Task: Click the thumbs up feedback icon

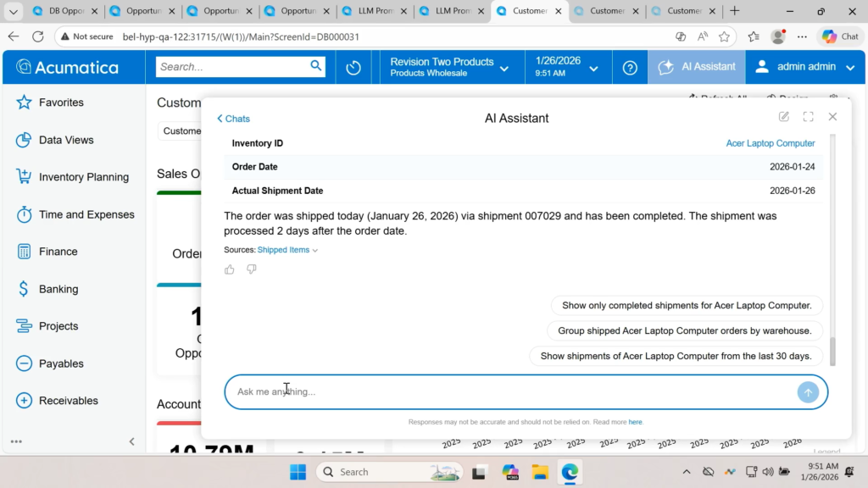Action: click(x=230, y=269)
